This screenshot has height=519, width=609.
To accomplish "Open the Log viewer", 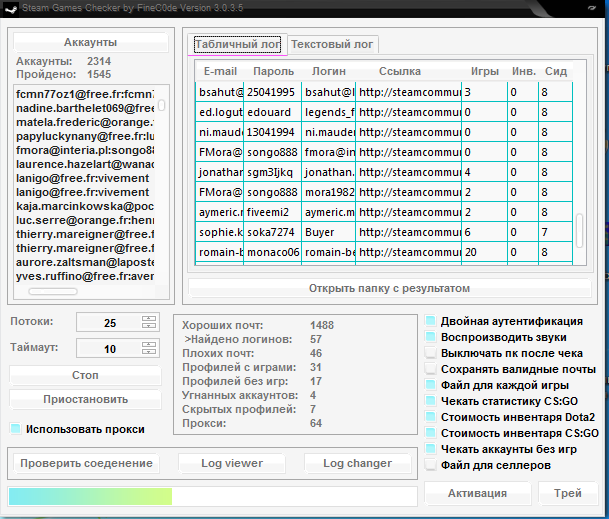I will (232, 463).
